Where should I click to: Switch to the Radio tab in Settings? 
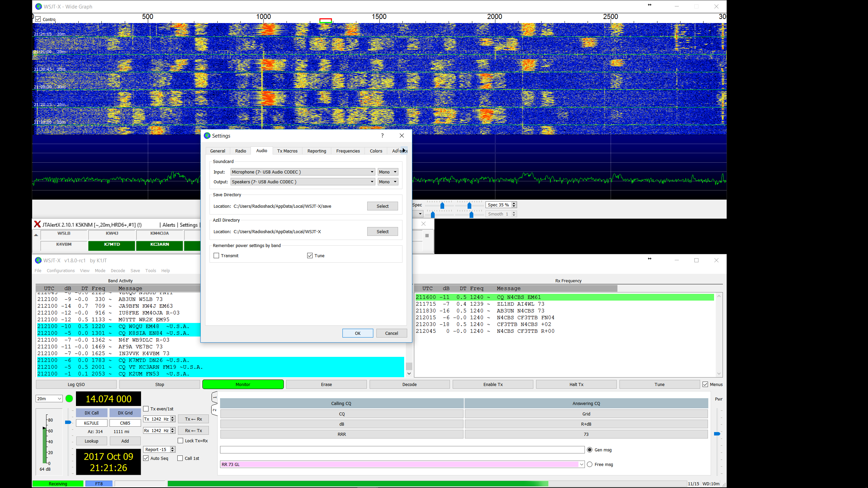[x=240, y=151]
